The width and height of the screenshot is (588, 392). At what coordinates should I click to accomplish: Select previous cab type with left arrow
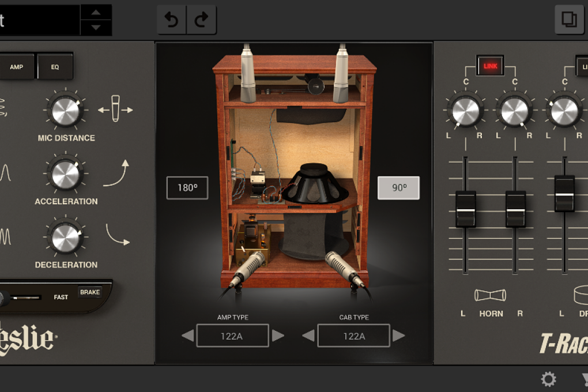click(308, 336)
